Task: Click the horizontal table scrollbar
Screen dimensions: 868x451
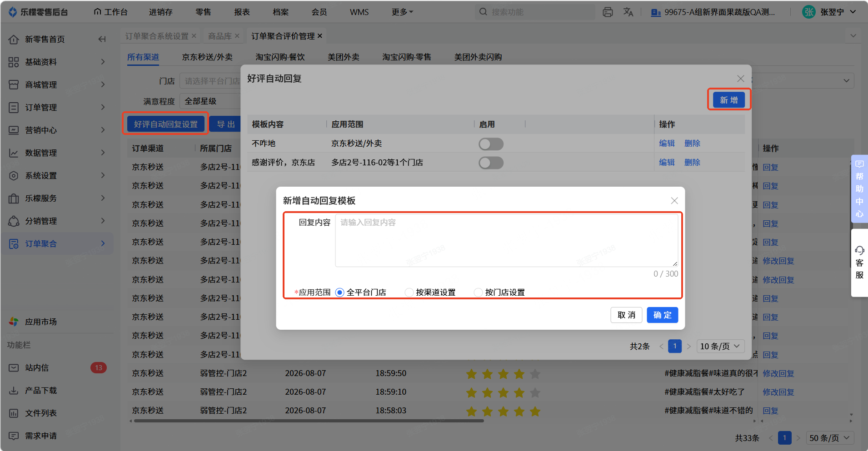Action: [x=309, y=421]
